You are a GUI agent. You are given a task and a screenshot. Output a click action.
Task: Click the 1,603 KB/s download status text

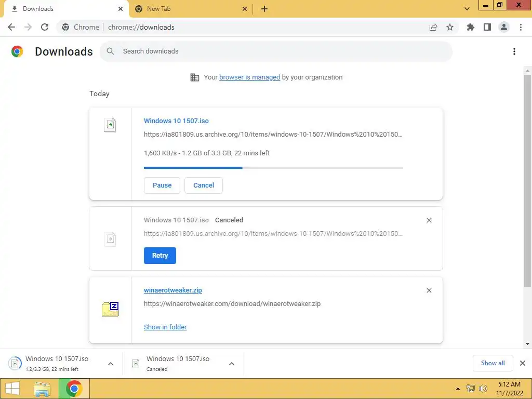pyautogui.click(x=207, y=153)
